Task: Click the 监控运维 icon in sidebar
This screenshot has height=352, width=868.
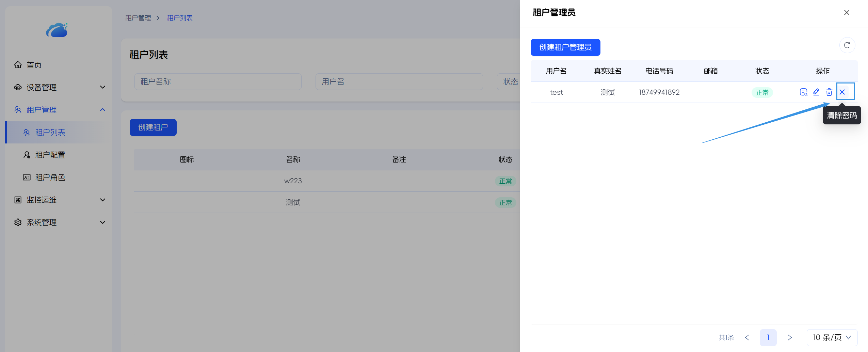Action: (x=18, y=200)
